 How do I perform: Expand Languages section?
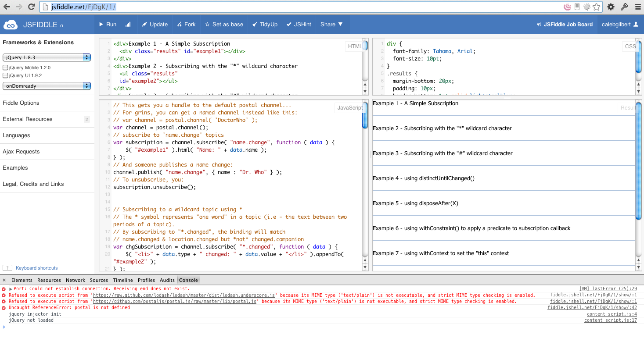(47, 135)
